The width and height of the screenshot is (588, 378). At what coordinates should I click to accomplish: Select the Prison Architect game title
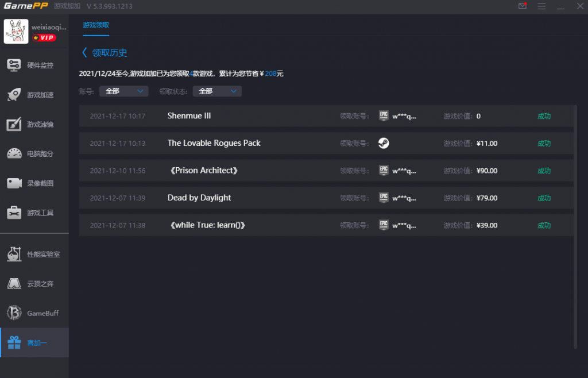click(204, 171)
